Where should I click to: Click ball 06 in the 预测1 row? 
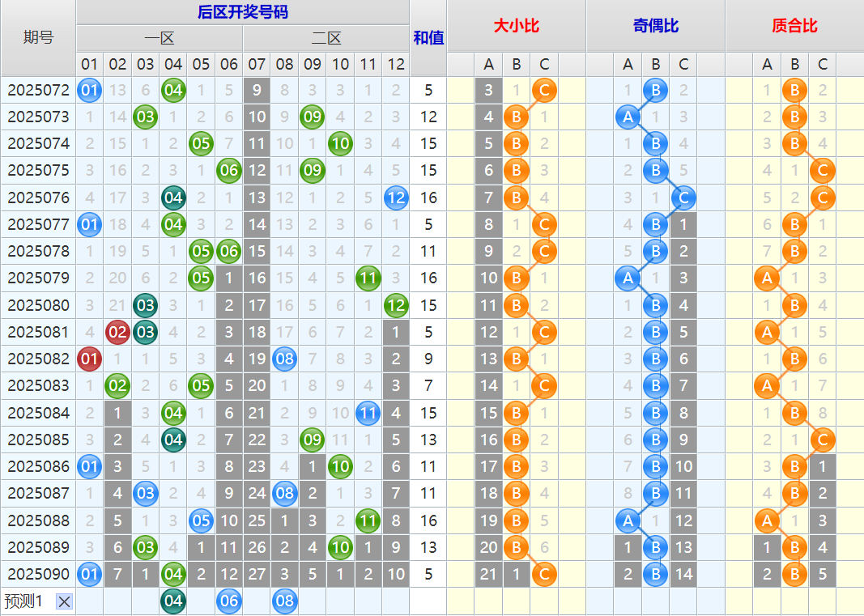pos(228,601)
